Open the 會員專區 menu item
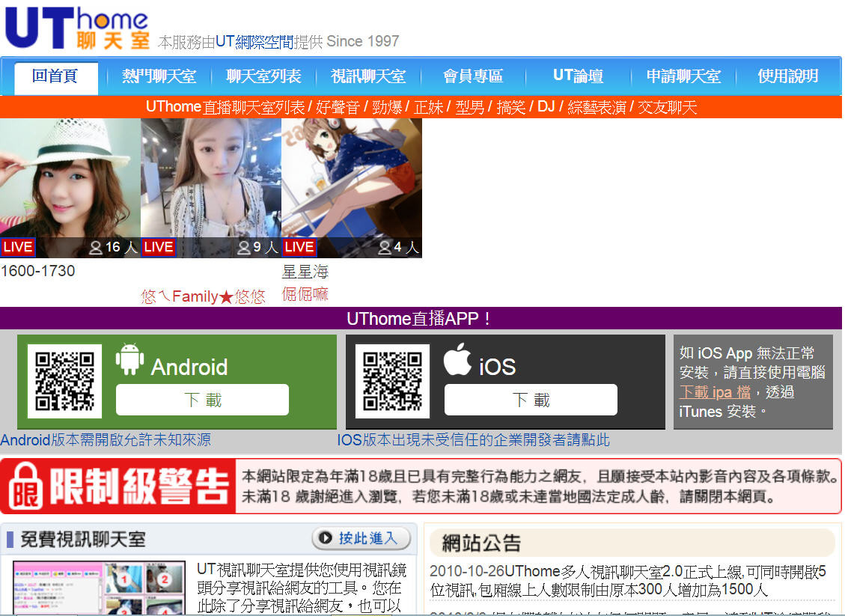Image resolution: width=845 pixels, height=616 pixels. pos(472,76)
